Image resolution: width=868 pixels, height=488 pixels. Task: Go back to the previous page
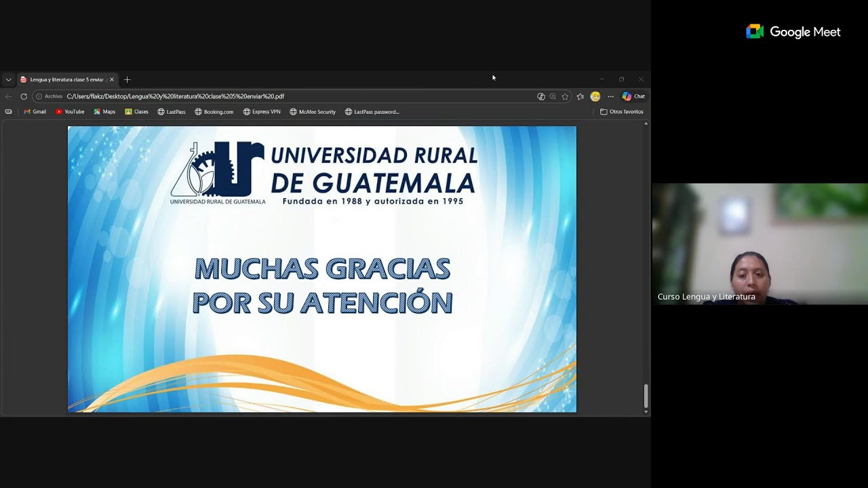(9, 96)
